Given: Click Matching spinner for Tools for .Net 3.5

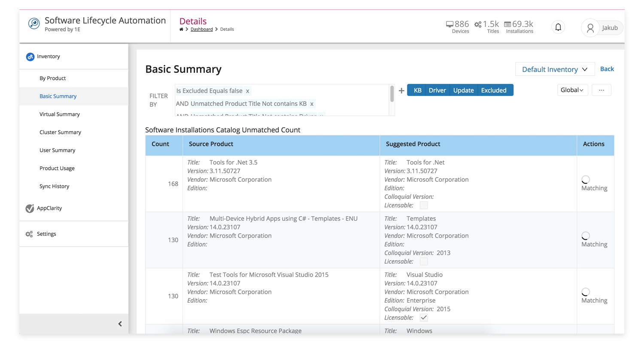Looking at the screenshot, I should 586,180.
